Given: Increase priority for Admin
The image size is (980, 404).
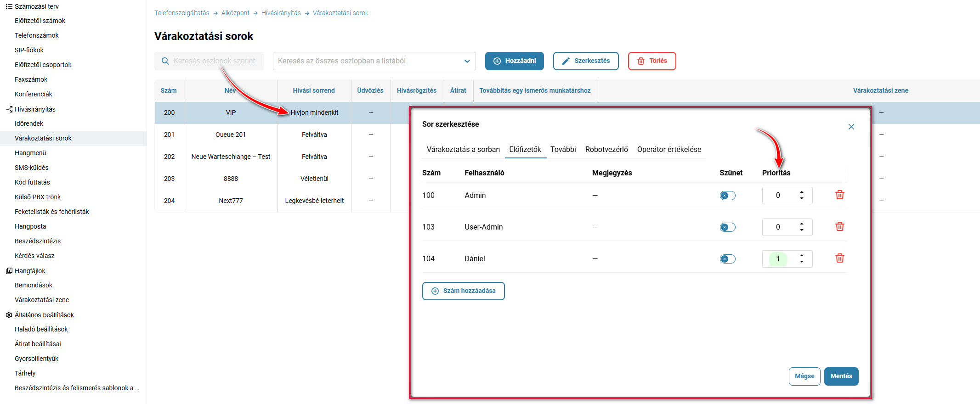Looking at the screenshot, I should [801, 192].
